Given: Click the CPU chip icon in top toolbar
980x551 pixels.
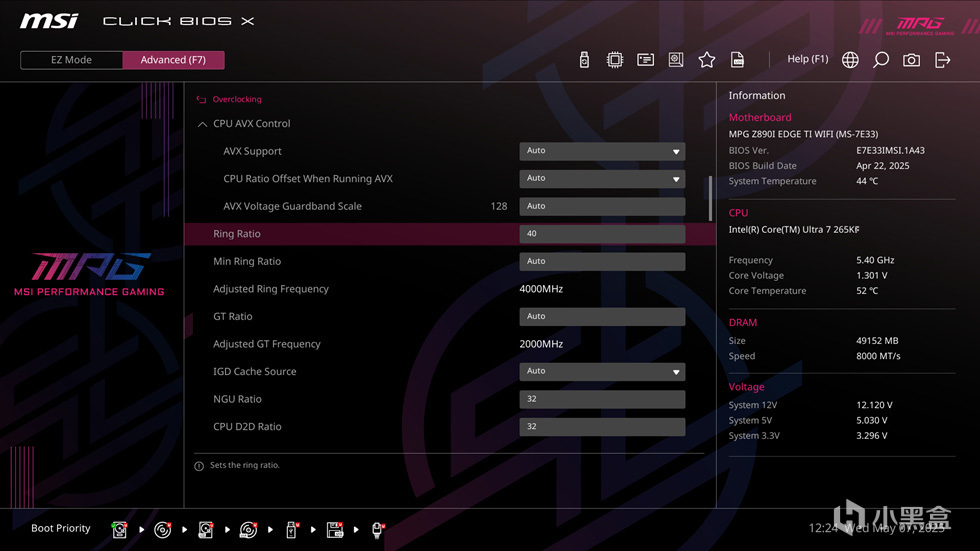Looking at the screenshot, I should [614, 59].
